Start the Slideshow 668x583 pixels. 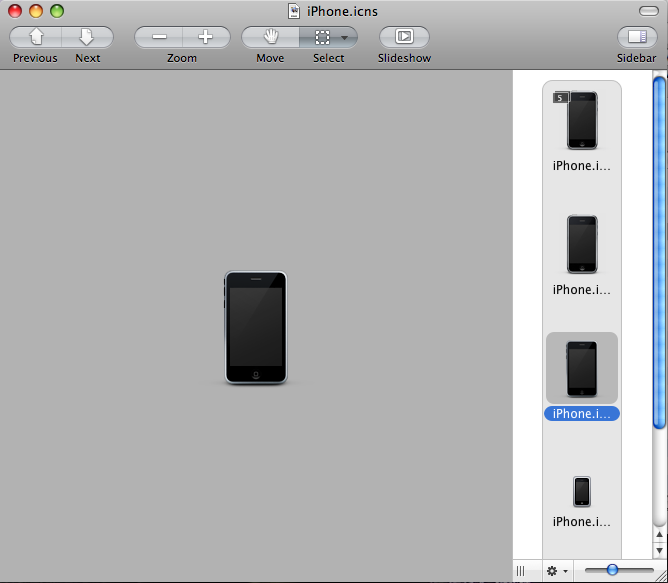[404, 37]
